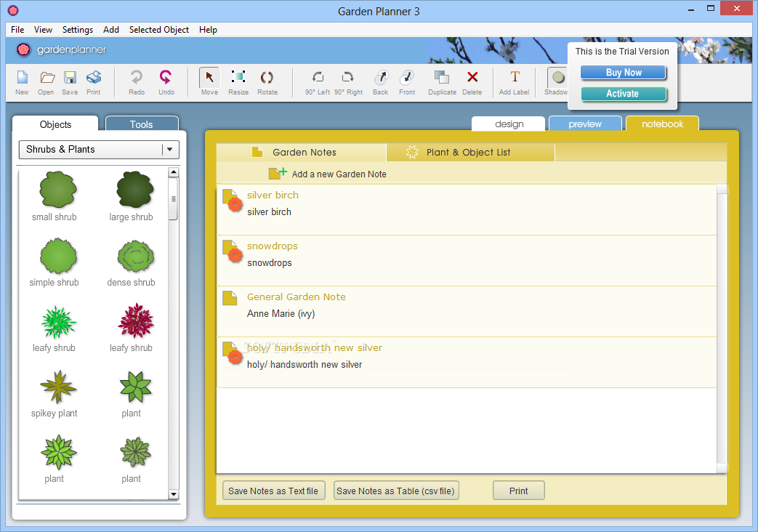Image resolution: width=758 pixels, height=532 pixels.
Task: Open the Help menu
Action: pos(208,30)
